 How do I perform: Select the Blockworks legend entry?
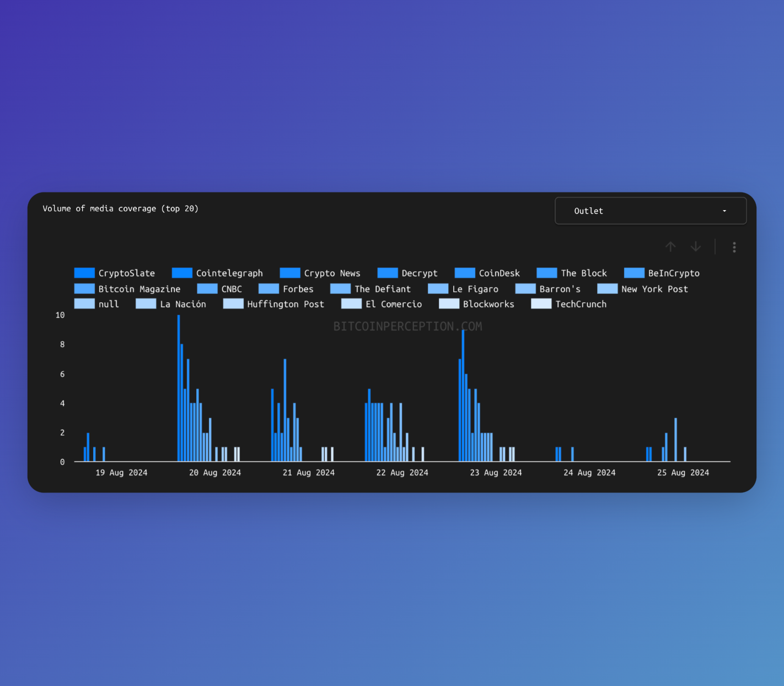click(488, 304)
